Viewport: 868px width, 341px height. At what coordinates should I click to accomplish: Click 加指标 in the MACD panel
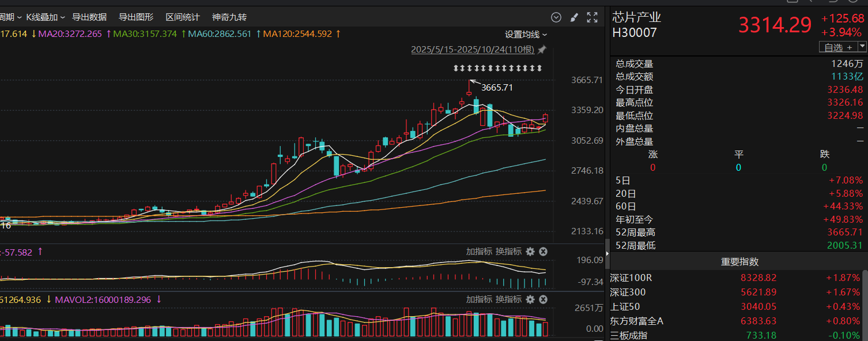[x=479, y=252]
